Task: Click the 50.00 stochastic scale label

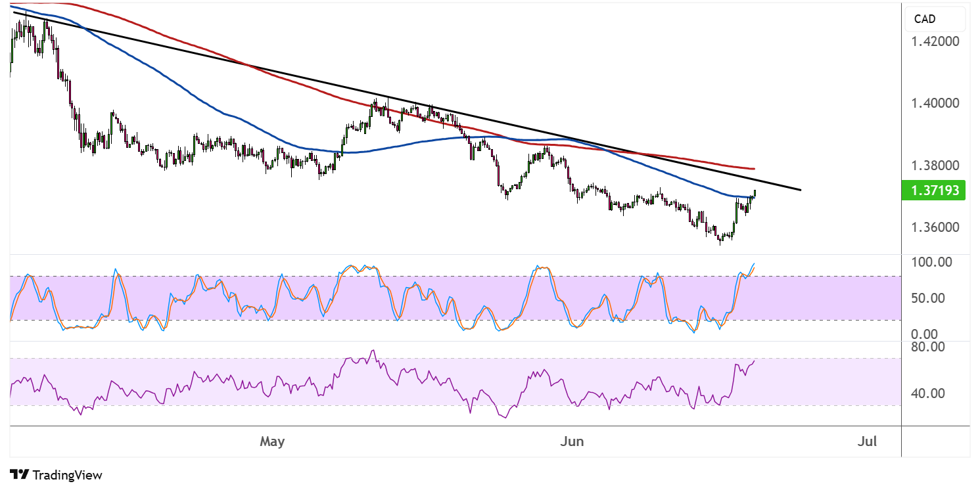Action: pos(927,298)
